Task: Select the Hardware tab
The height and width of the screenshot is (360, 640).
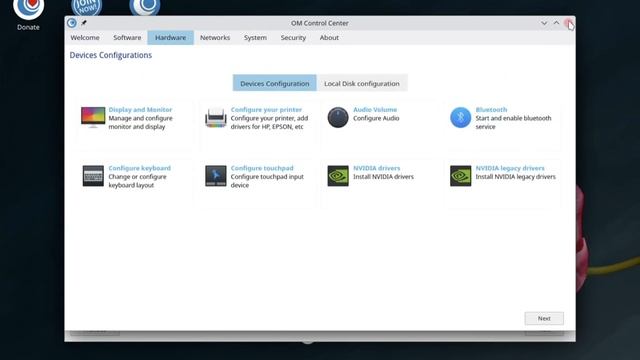Action: 171,38
